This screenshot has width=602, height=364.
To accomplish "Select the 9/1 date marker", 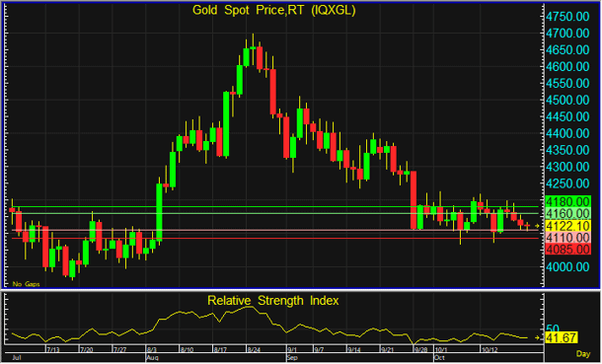I will (292, 350).
